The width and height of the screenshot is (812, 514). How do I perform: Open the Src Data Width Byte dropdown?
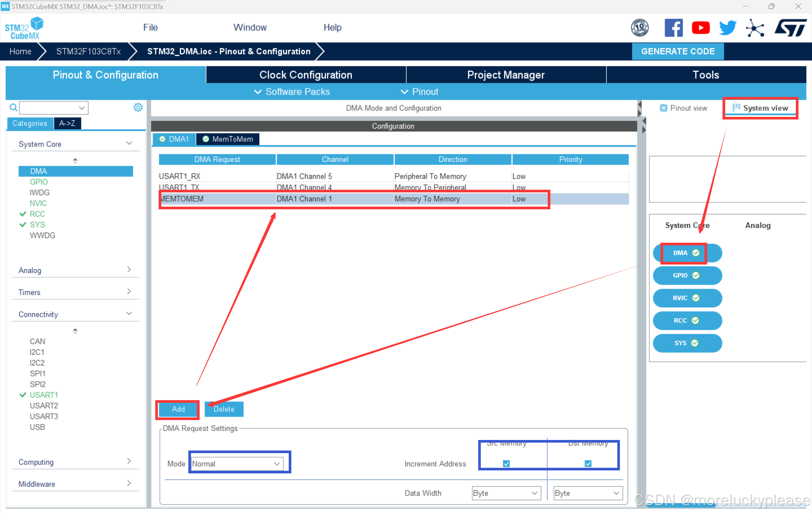(x=506, y=493)
